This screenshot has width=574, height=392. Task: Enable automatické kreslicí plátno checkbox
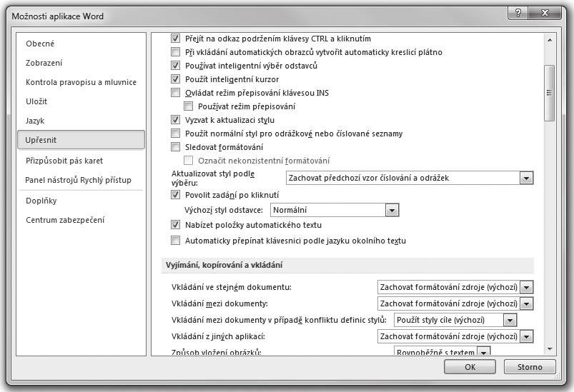[176, 52]
